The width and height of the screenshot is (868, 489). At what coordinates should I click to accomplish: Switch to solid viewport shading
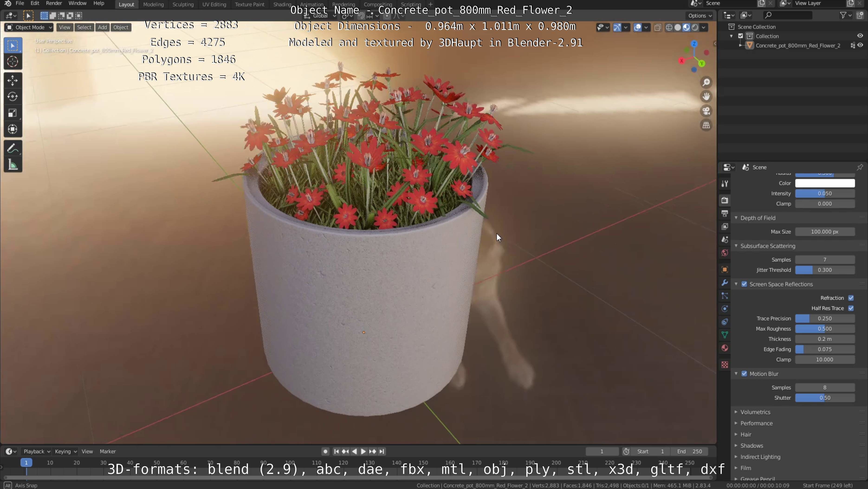pos(678,28)
